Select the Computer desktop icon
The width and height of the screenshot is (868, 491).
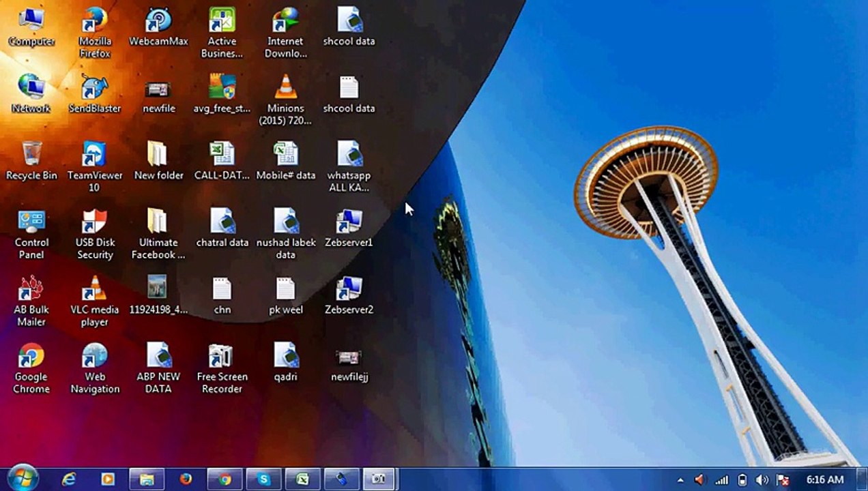(31, 27)
